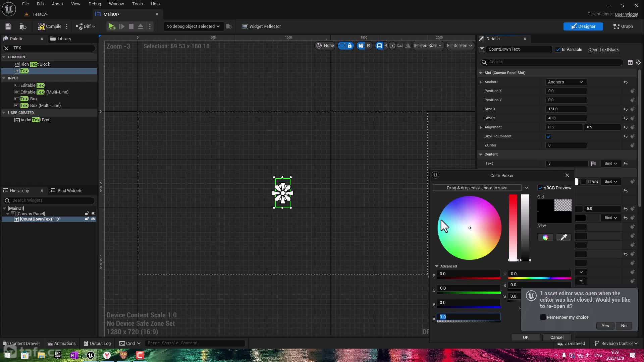Click the Browse to asset icon
This screenshot has width=644, height=362.
(x=23, y=26)
